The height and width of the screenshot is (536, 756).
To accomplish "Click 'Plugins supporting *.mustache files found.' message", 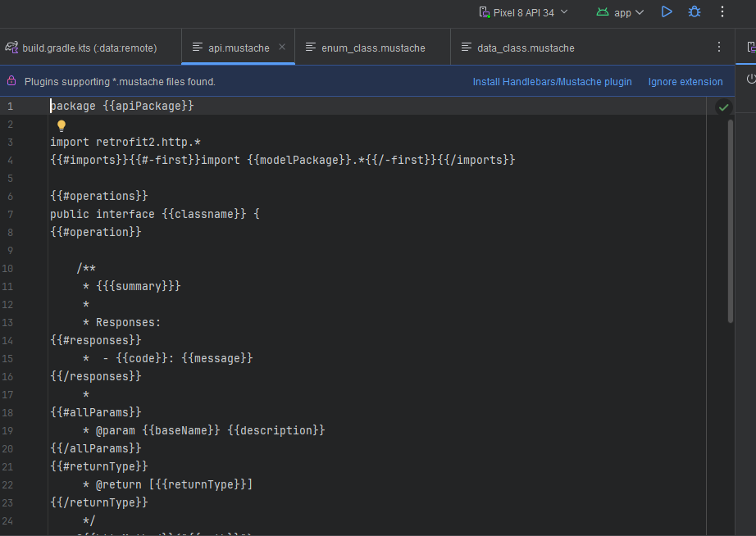I will [120, 81].
